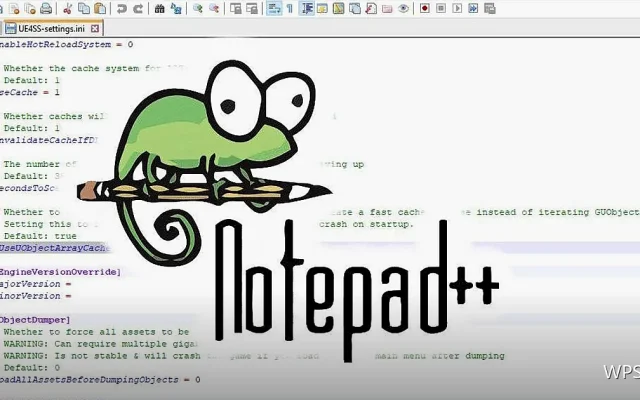Screen dimensions: 640x400
Task: Open Find with the binoculars icon
Action: click(x=160, y=8)
